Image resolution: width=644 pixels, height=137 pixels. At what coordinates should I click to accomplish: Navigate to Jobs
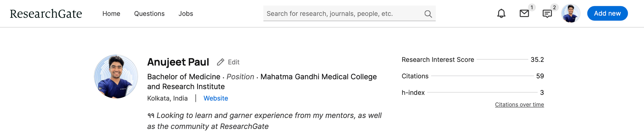[x=186, y=13]
